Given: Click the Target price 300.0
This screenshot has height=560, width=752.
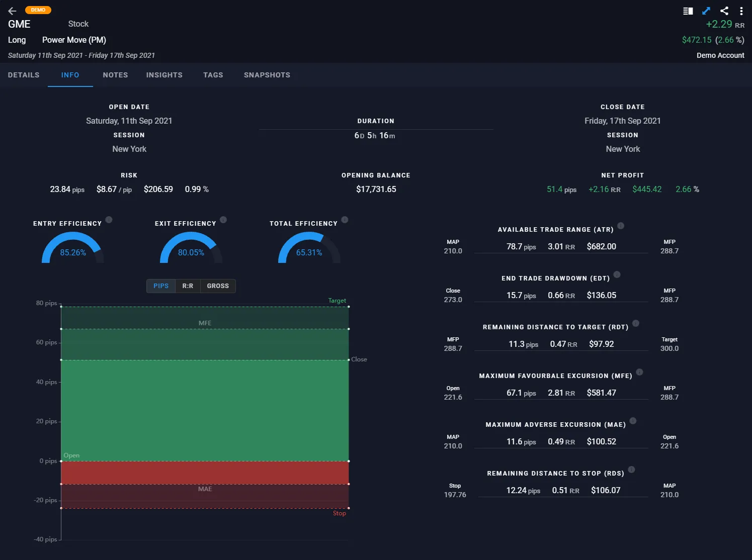Looking at the screenshot, I should [x=670, y=348].
